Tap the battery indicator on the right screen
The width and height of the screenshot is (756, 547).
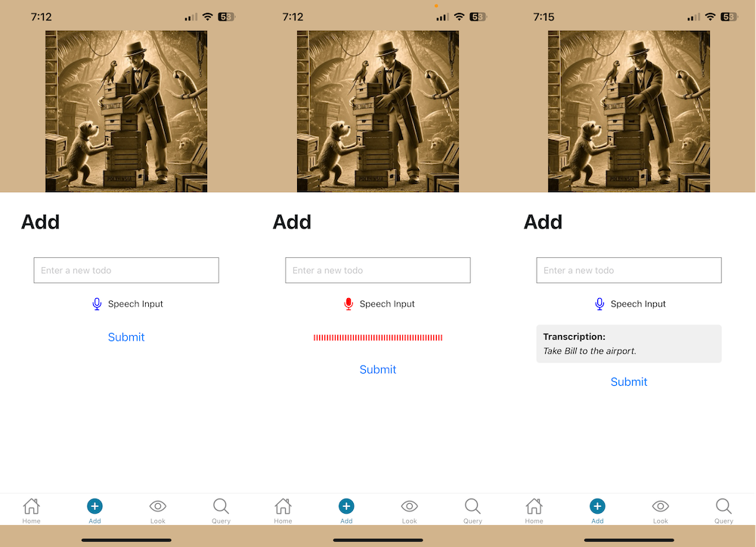[x=730, y=17]
